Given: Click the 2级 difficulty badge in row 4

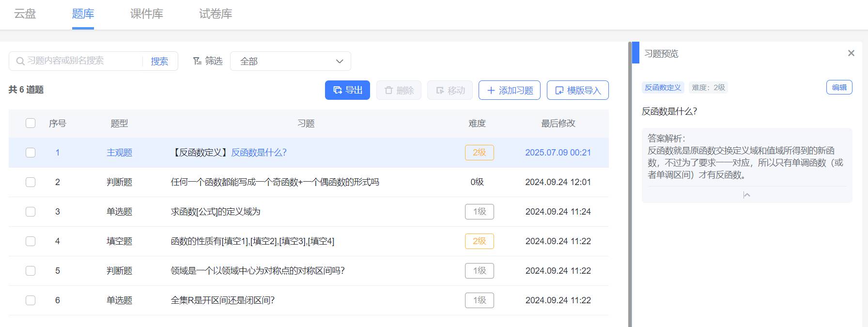Looking at the screenshot, I should (x=479, y=241).
